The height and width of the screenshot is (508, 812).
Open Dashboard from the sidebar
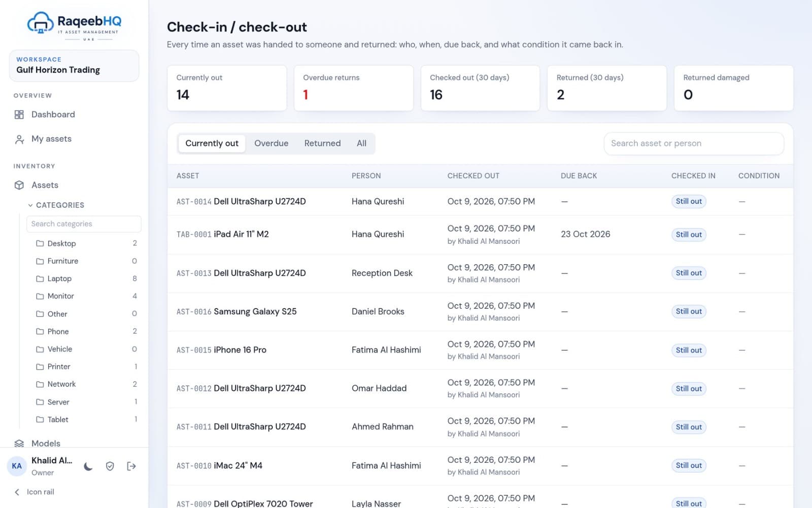(x=53, y=115)
